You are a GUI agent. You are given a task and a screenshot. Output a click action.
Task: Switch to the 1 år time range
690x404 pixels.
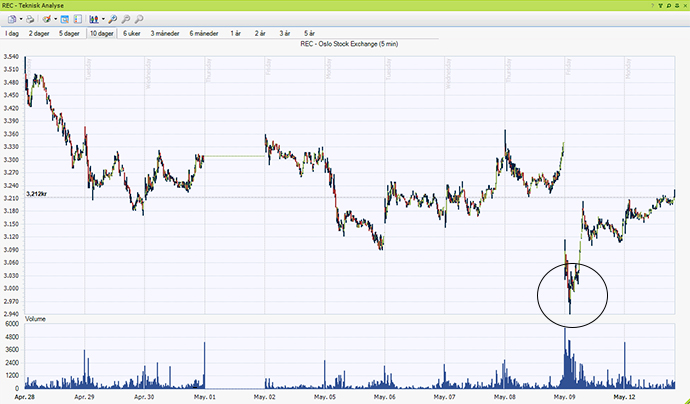[x=236, y=33]
